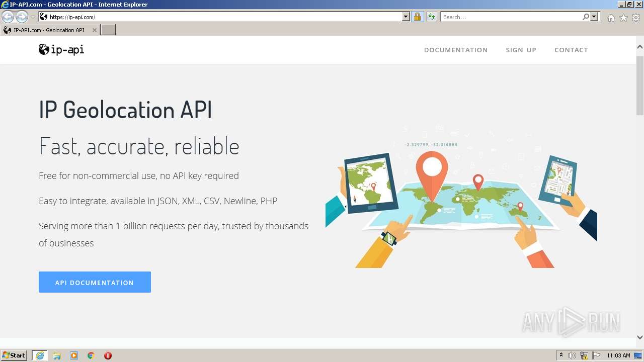Click the refresh page icon

(x=432, y=17)
